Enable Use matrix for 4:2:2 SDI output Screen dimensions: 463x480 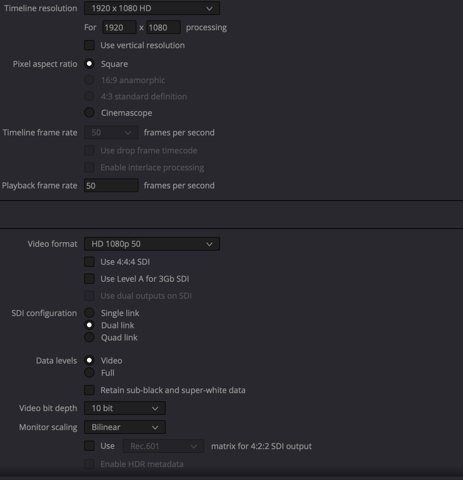tap(89, 446)
